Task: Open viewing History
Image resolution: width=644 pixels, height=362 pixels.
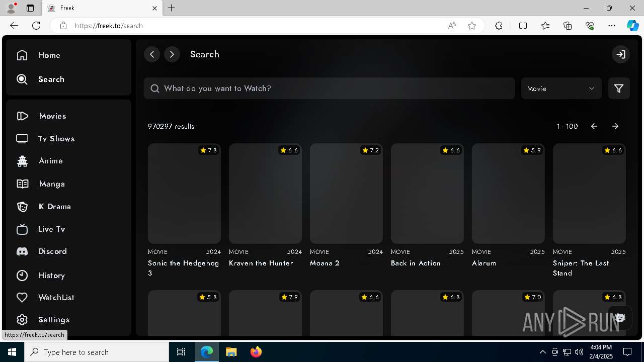Action: (40, 276)
